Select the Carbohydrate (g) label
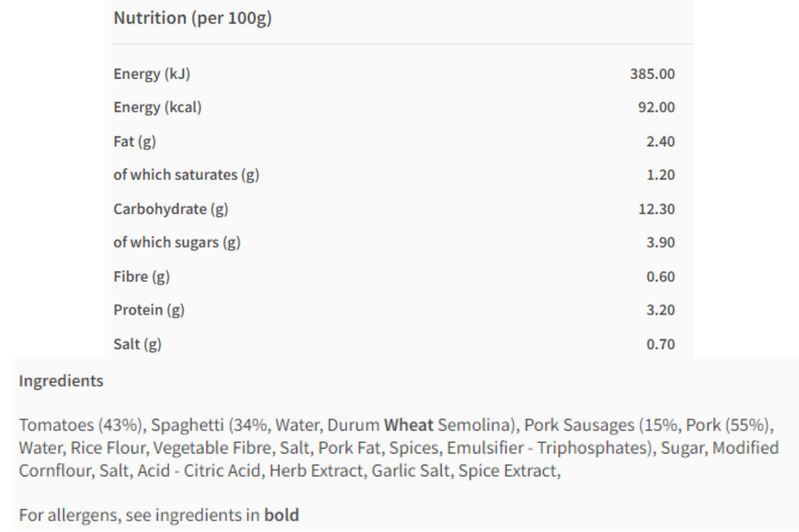The height and width of the screenshot is (532, 799). click(x=171, y=209)
